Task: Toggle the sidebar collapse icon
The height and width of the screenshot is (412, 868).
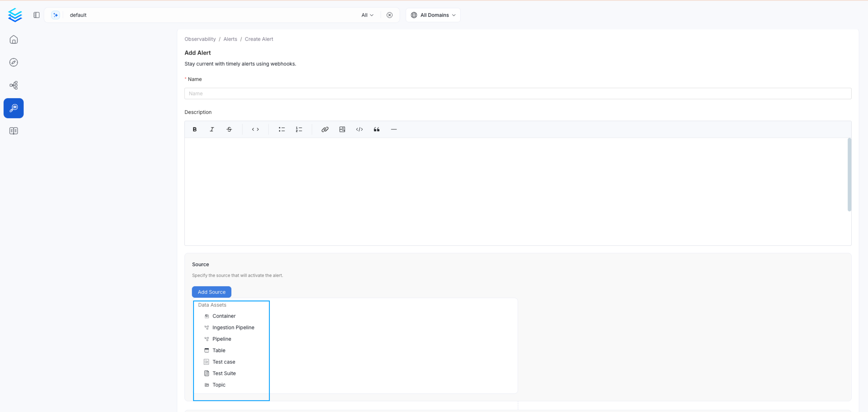Action: tap(36, 15)
